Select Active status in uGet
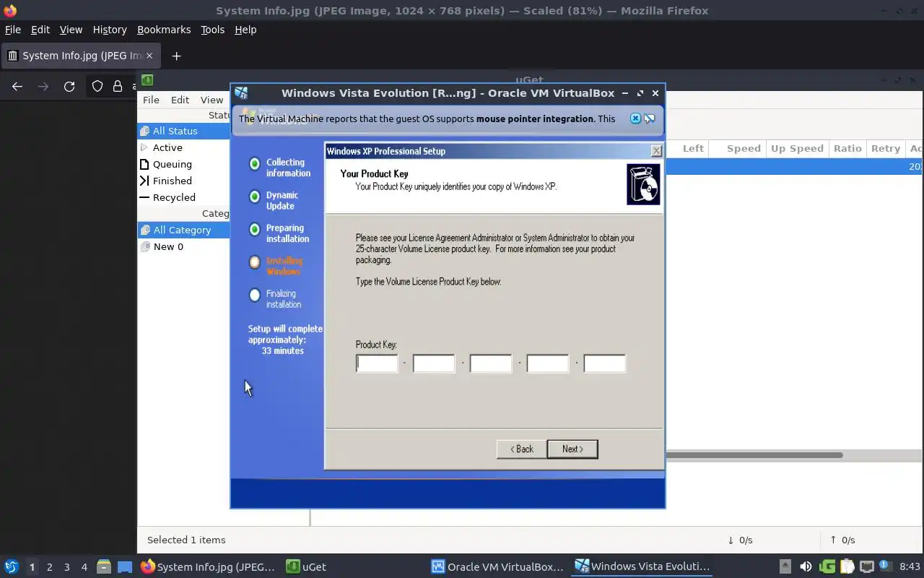 (x=184, y=147)
